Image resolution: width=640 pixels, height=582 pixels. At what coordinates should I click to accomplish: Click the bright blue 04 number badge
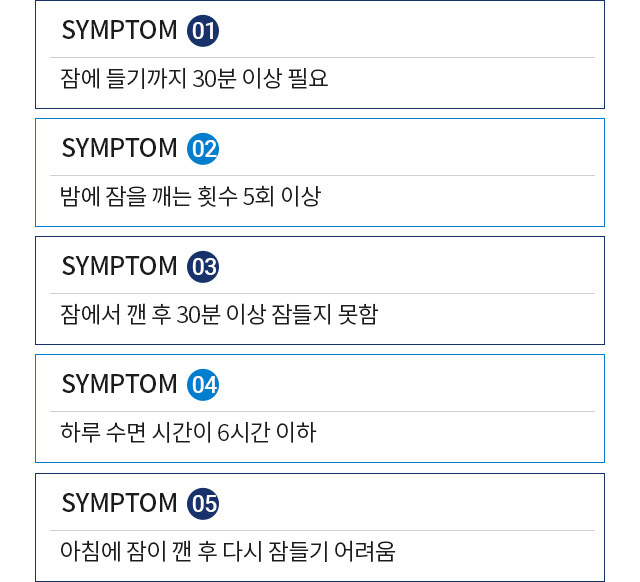[x=203, y=385]
